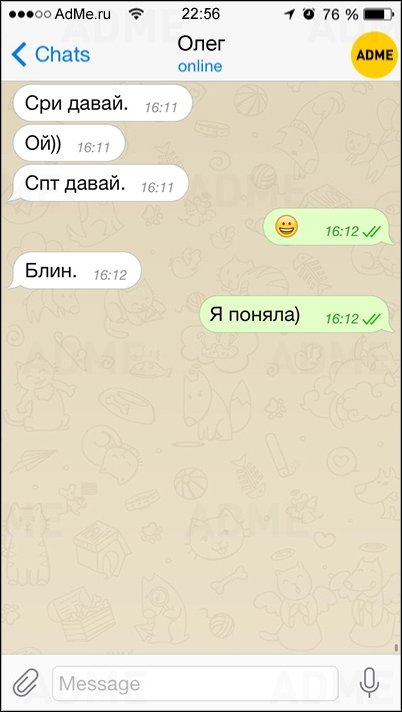Select the 'Я поняла)' message bubble

297,314
